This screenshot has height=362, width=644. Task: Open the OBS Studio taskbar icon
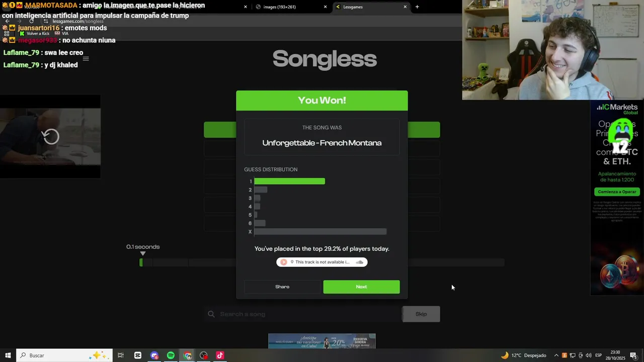[x=204, y=355]
